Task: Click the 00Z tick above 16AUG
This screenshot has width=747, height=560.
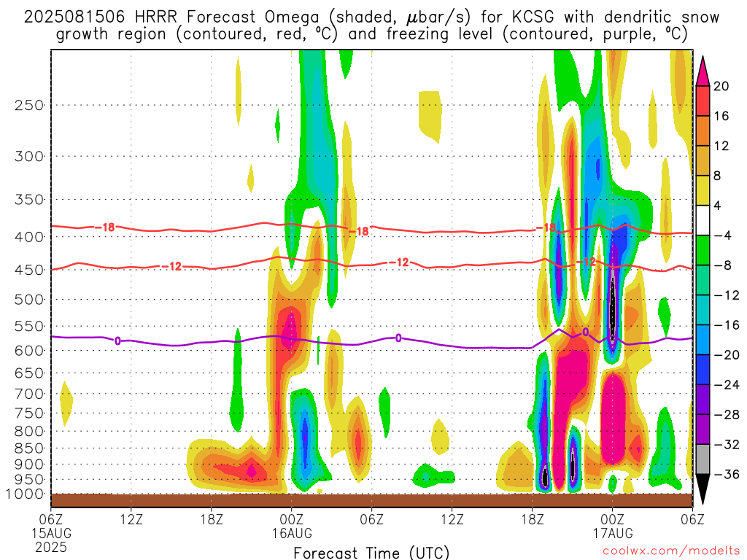Action: click(x=292, y=519)
